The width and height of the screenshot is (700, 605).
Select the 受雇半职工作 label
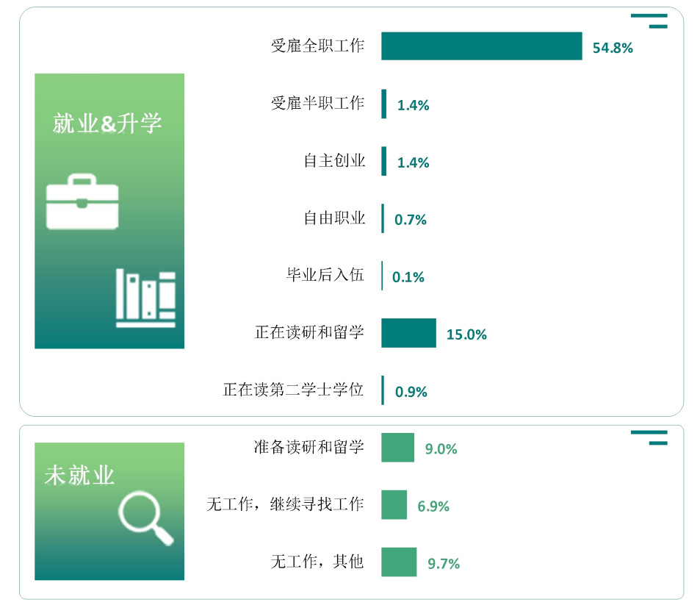(x=318, y=103)
